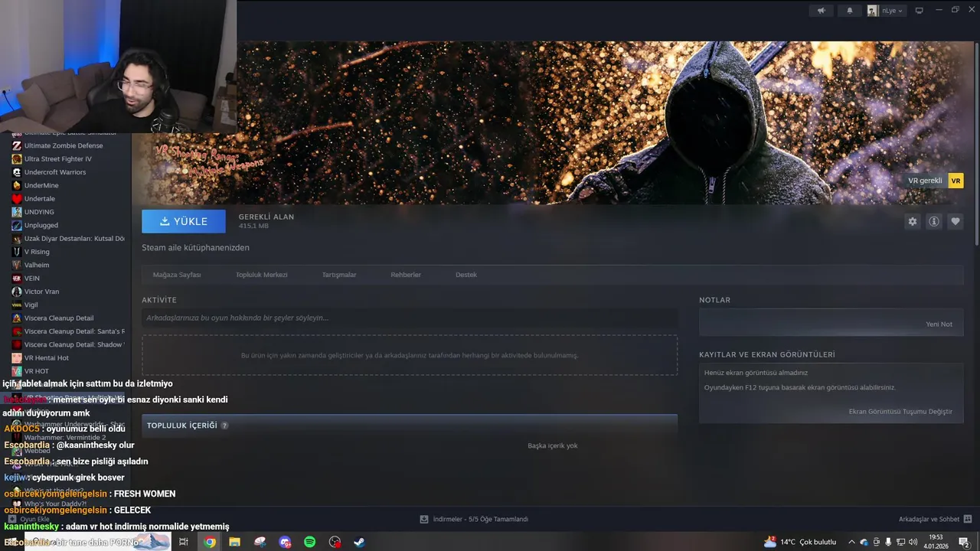Switch to Big Picture mode monitor icon
The width and height of the screenshot is (980, 551).
click(x=919, y=11)
